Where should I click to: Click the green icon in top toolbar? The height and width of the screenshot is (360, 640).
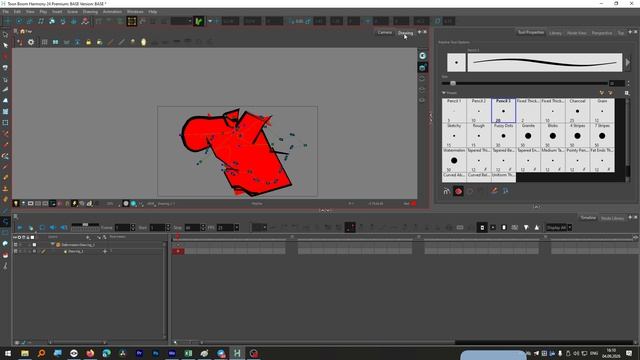click(x=199, y=21)
